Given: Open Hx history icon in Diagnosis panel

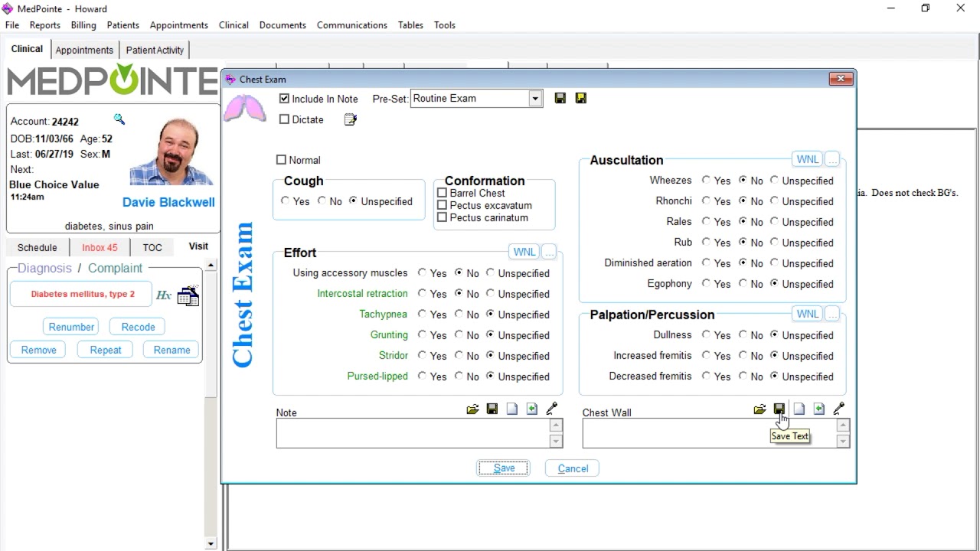Looking at the screenshot, I should click(164, 295).
